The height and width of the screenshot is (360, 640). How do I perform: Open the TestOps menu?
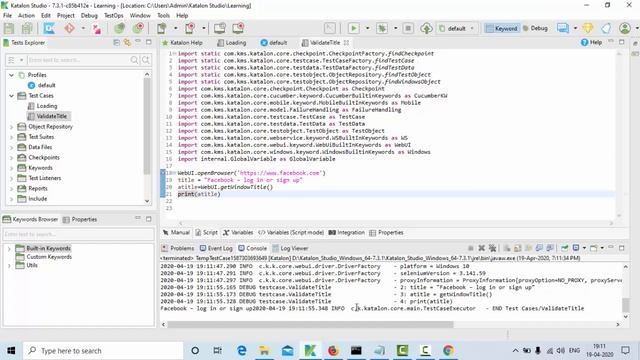click(113, 16)
